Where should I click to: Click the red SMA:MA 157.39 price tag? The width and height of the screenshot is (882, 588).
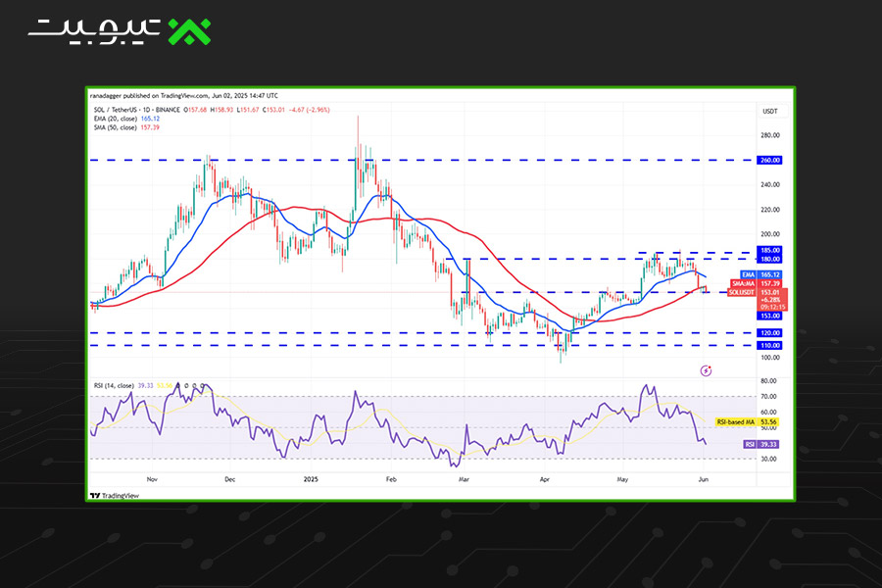click(x=756, y=283)
